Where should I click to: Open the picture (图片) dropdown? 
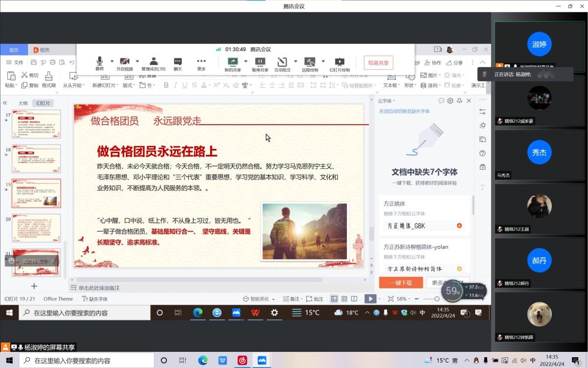(431, 76)
